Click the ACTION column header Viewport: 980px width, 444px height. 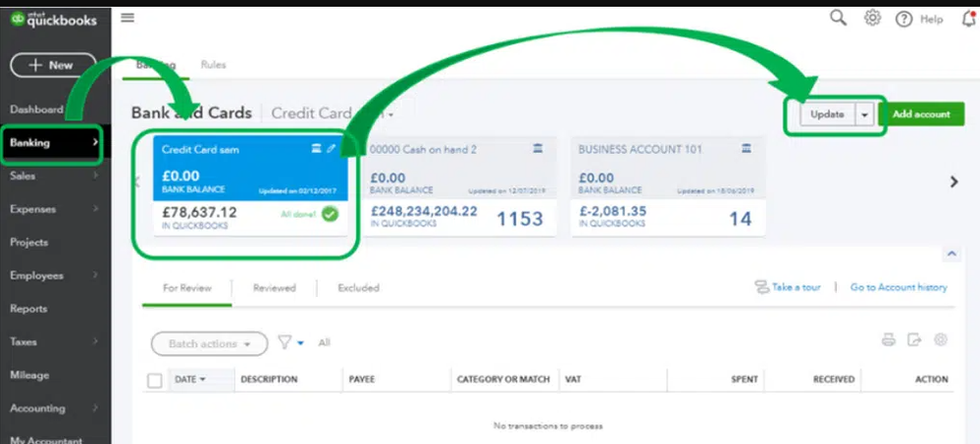click(x=931, y=379)
